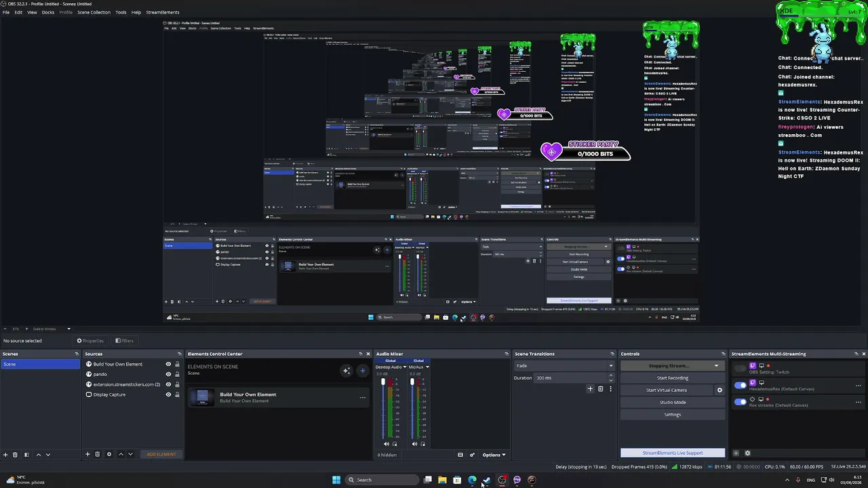Viewport: 868px width, 488px height.
Task: Open options for HexademusRex output
Action: coord(859,386)
